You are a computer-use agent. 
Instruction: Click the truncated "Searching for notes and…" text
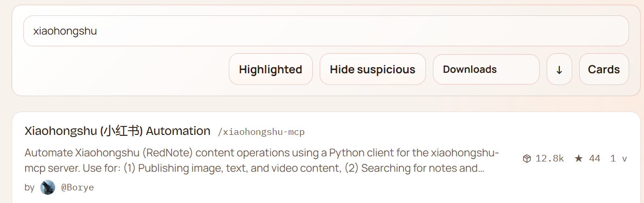click(422, 168)
